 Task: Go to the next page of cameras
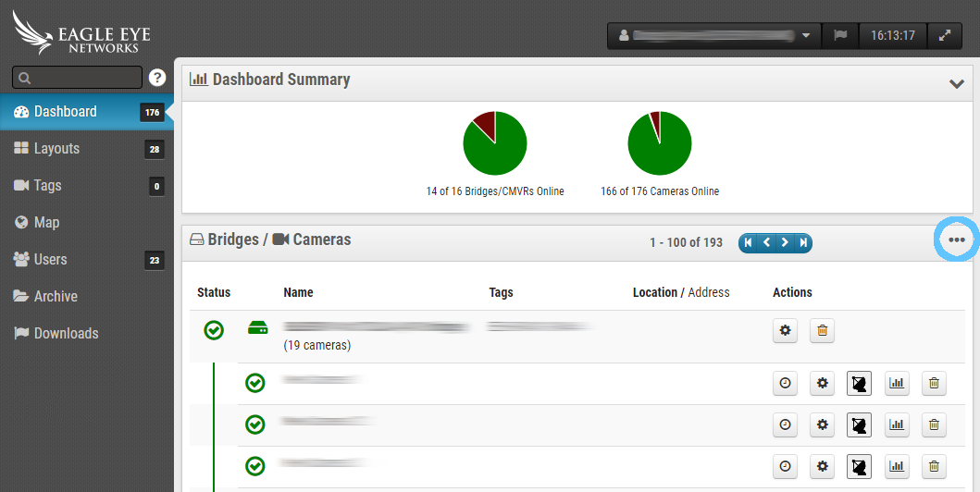785,242
